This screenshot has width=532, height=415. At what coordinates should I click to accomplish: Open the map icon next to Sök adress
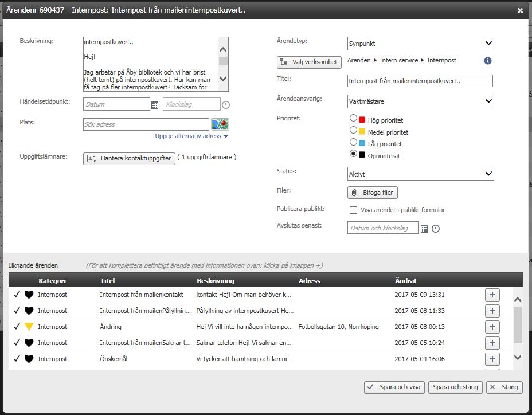coord(220,124)
